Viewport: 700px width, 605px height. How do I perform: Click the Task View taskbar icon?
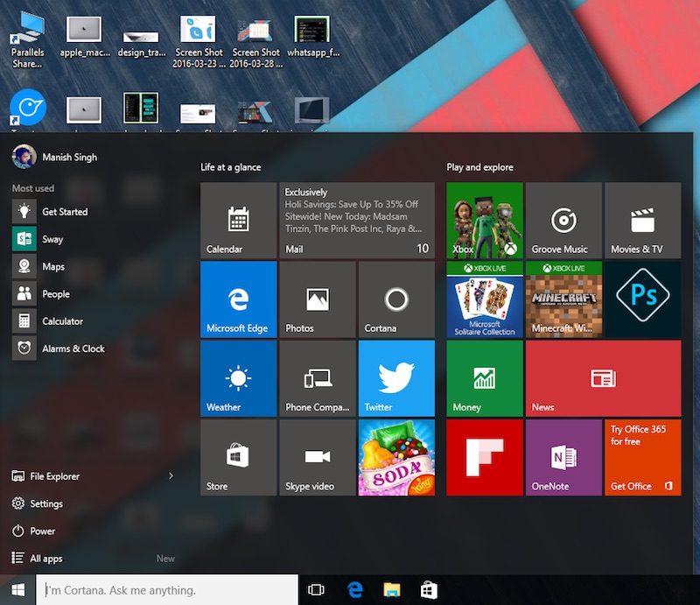[317, 590]
